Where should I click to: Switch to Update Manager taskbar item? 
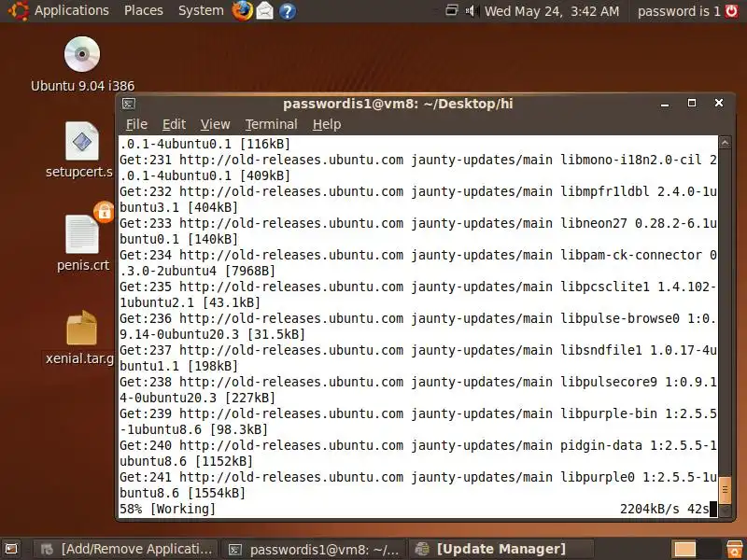point(501,550)
